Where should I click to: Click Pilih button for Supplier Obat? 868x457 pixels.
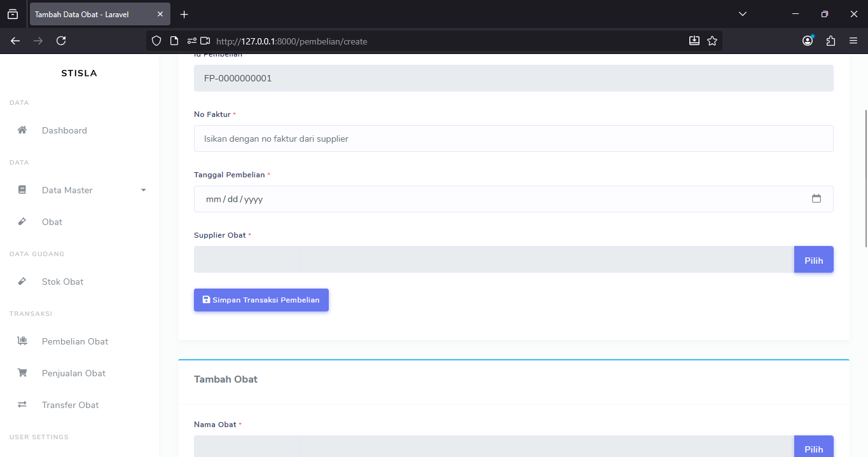813,260
